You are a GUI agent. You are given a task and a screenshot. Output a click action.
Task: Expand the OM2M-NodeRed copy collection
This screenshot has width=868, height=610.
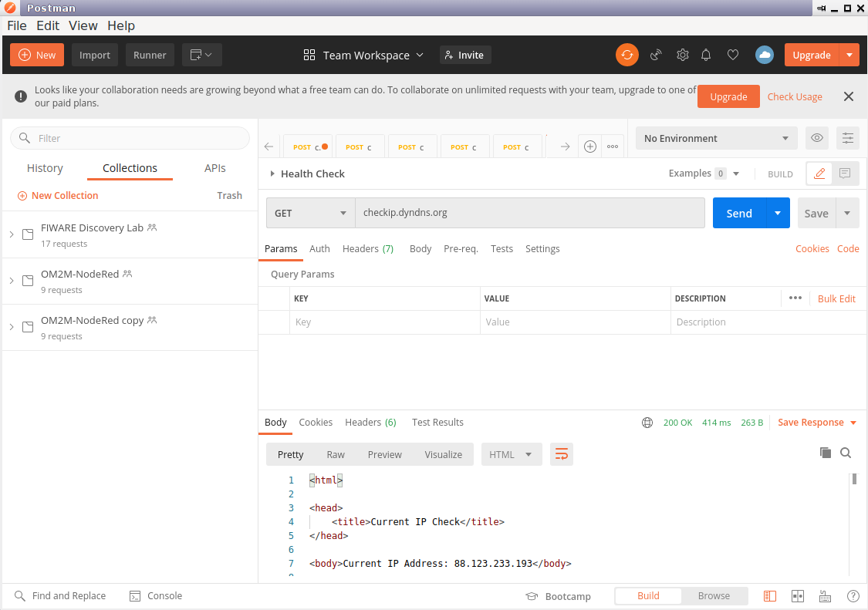[x=12, y=327]
